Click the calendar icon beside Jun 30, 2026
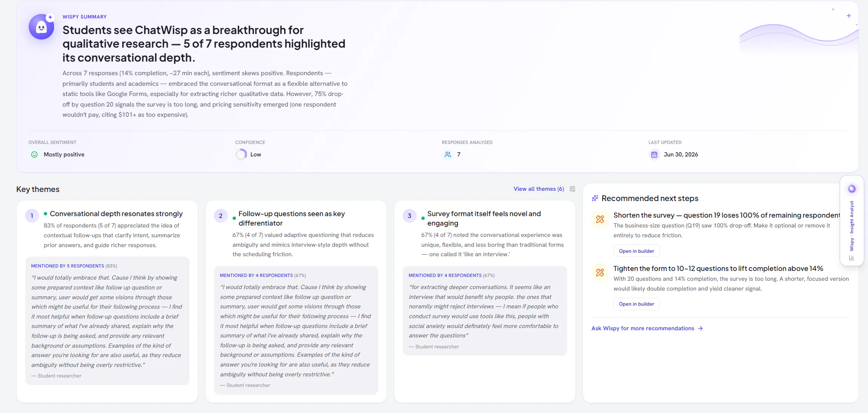The image size is (868, 413). (x=654, y=155)
